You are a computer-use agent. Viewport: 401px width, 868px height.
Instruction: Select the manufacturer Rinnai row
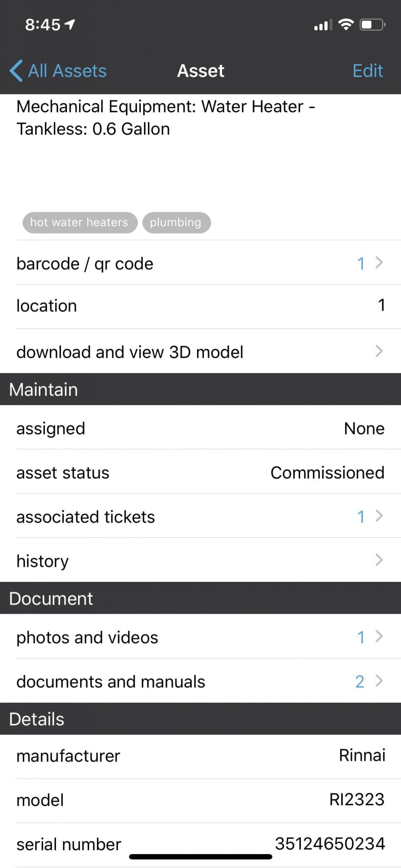[200, 756]
